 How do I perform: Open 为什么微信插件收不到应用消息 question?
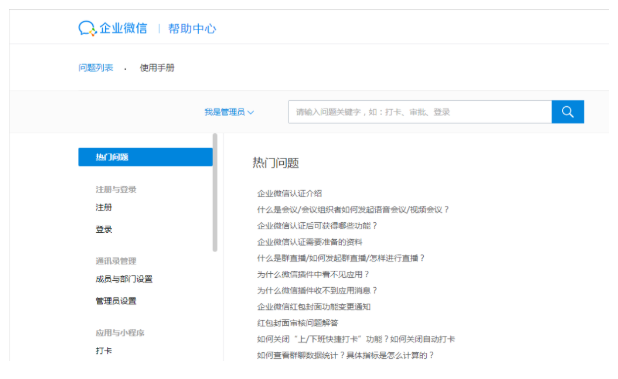[317, 290]
